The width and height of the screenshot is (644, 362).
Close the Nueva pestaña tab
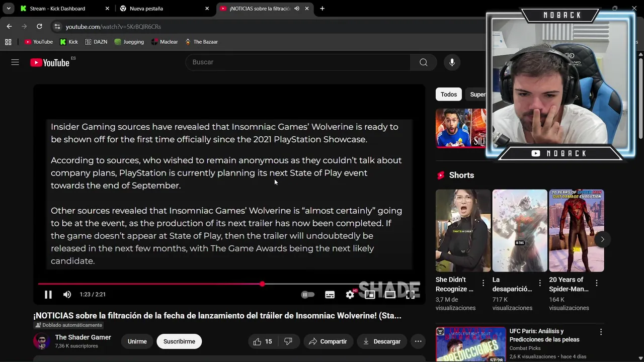tap(207, 9)
